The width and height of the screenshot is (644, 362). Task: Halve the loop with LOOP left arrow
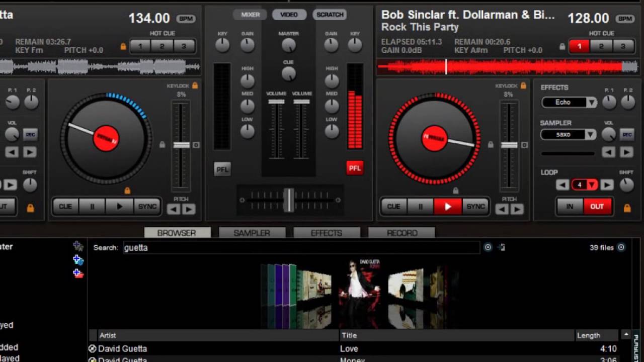coord(562,185)
